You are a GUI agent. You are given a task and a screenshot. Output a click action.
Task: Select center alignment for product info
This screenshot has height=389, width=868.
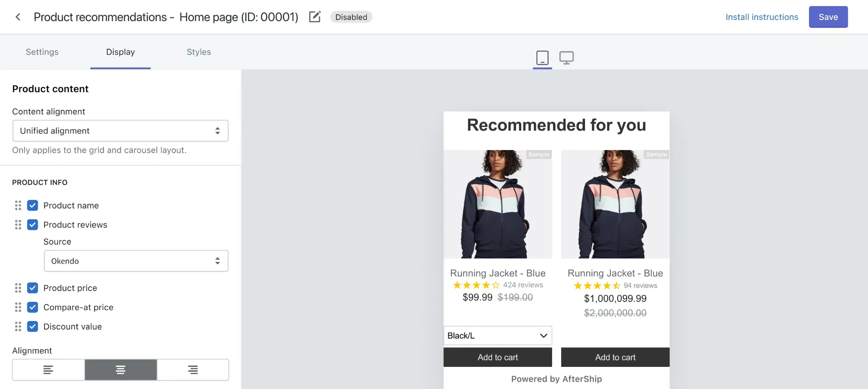coord(120,370)
